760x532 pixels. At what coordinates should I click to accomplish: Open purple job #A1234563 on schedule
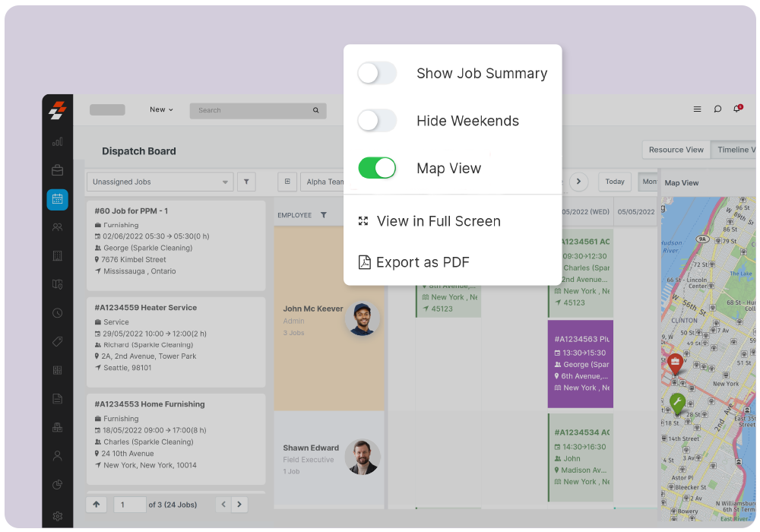580,363
